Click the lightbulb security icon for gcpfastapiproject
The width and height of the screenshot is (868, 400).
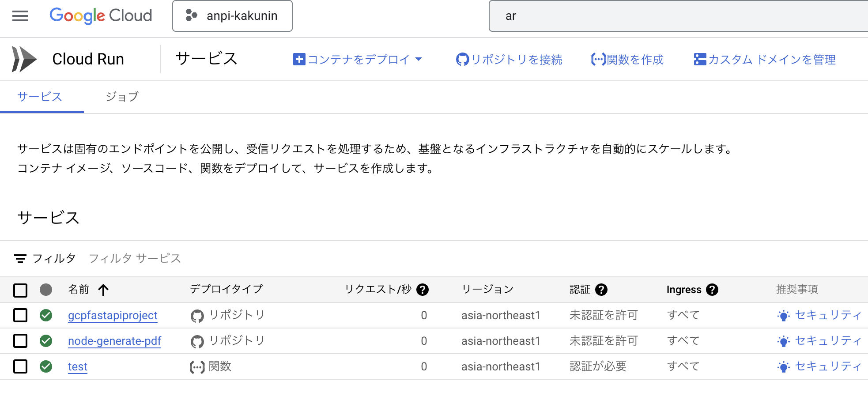click(784, 316)
